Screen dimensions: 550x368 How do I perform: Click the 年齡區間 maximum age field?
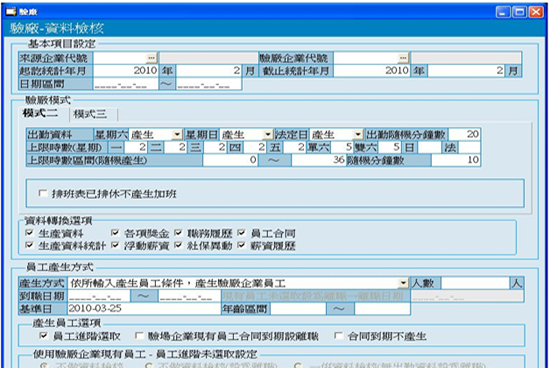[383, 309]
